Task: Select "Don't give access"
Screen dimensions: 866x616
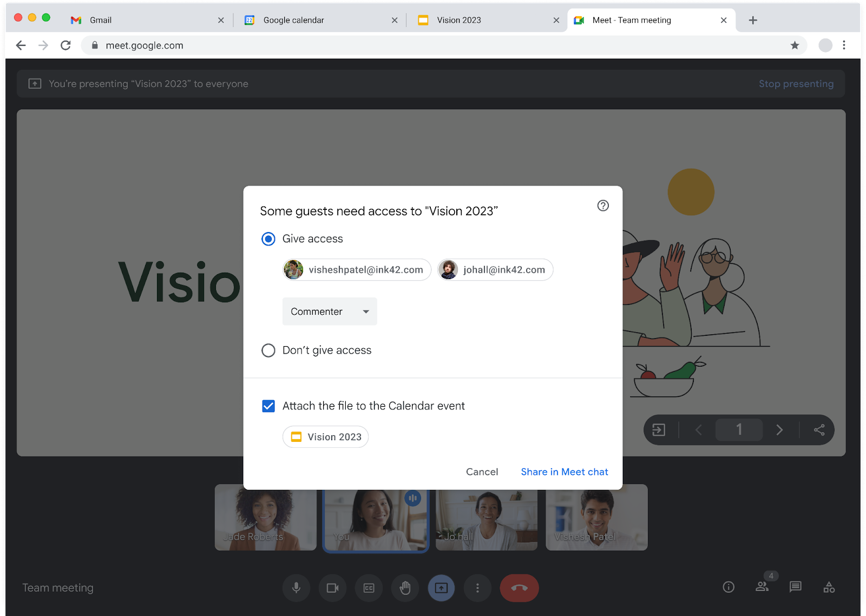Action: point(268,350)
